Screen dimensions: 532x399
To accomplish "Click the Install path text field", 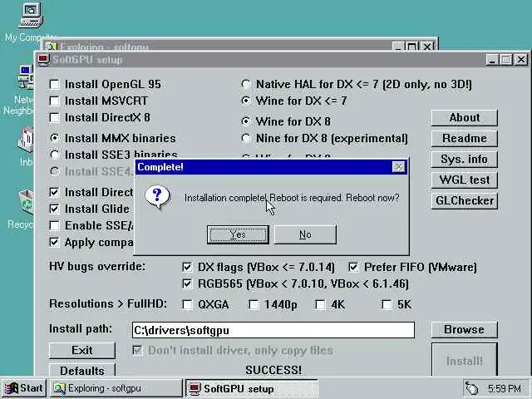I will (273, 330).
